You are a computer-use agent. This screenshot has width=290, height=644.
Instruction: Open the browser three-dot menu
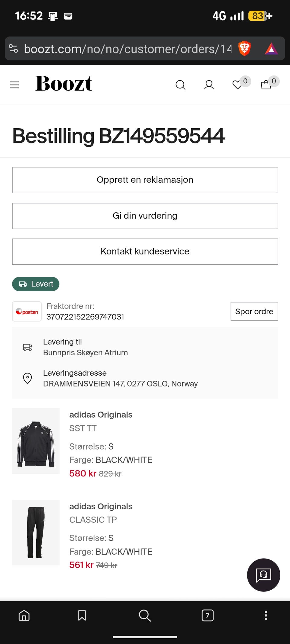point(266,615)
